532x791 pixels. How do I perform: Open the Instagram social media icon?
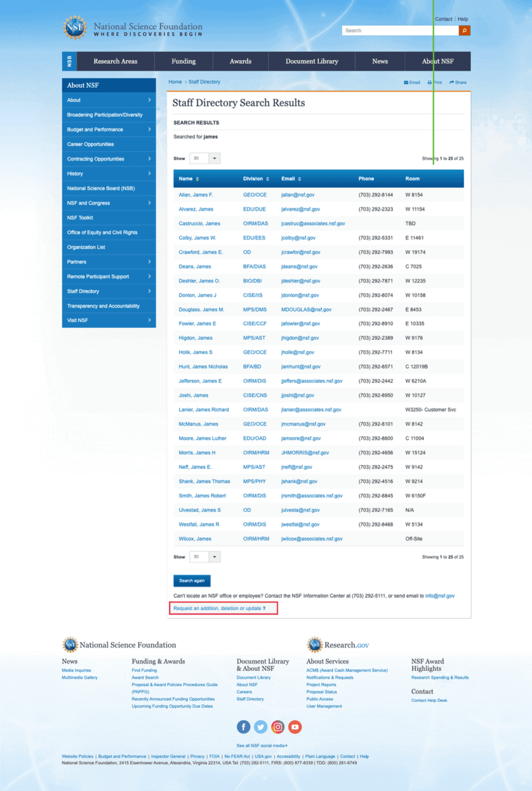coord(278,727)
